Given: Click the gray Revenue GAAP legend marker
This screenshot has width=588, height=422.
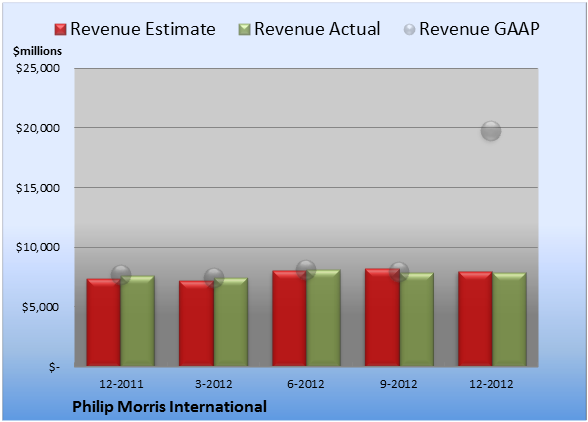Looking at the screenshot, I should click(x=410, y=30).
